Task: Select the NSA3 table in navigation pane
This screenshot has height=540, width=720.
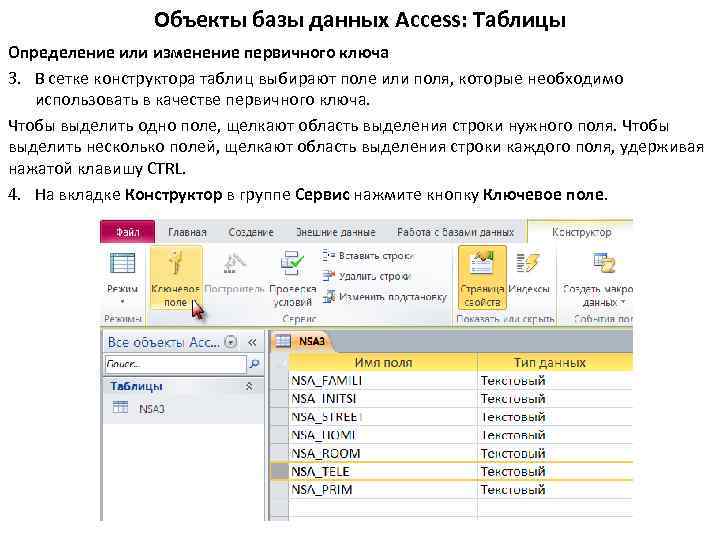Action: tap(152, 409)
